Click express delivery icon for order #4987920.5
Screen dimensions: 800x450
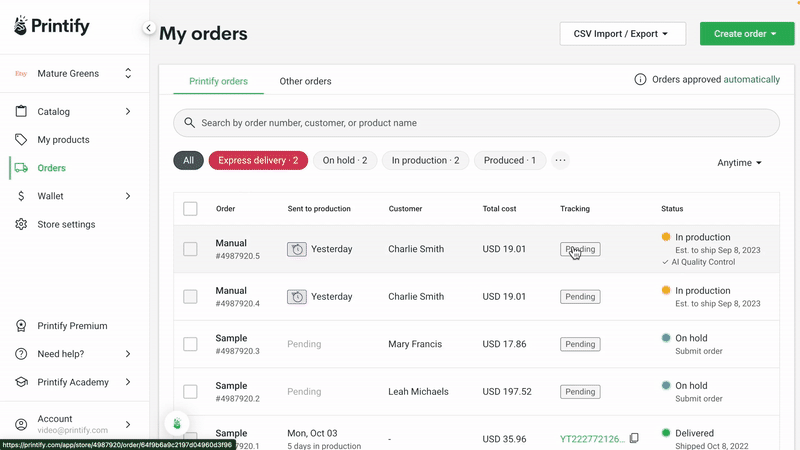(x=296, y=249)
